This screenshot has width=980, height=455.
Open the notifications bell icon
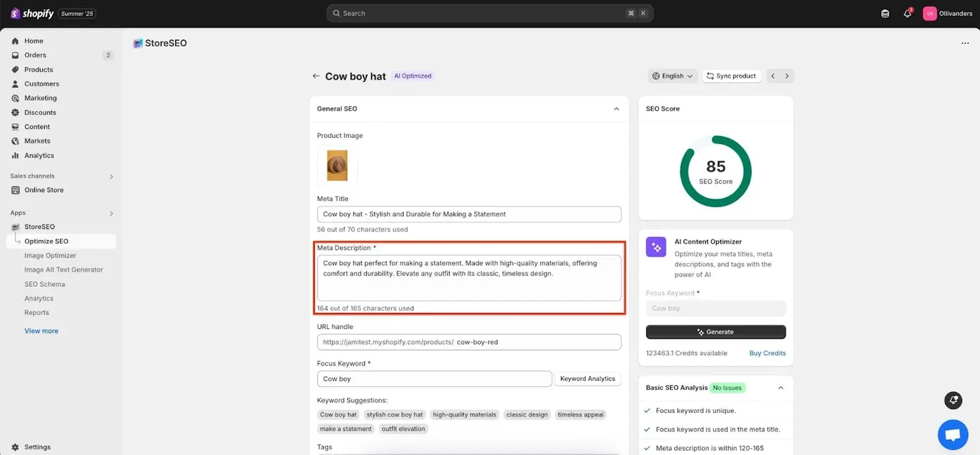[x=907, y=13]
